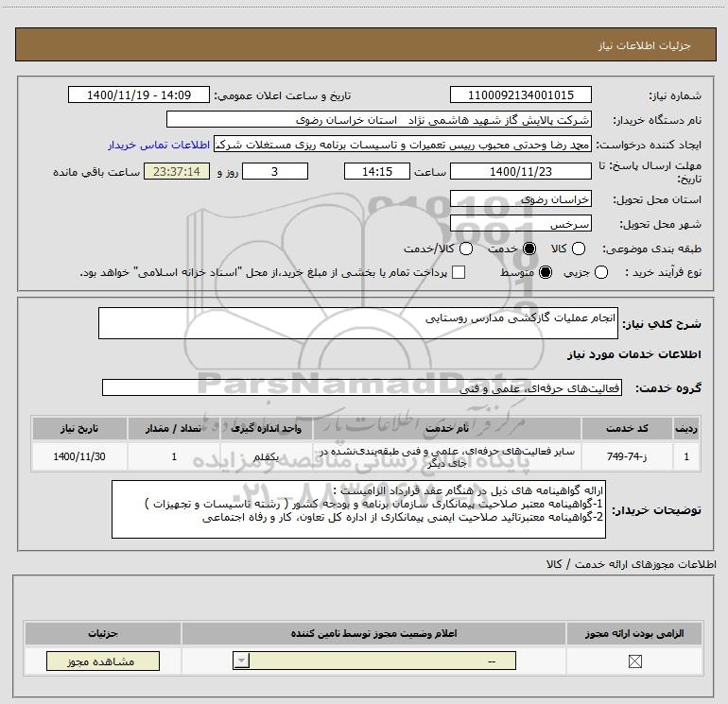Click the اطلاعات مجوزهای ارائه خدمت / کالا heading
The image size is (728, 704).
click(632, 564)
